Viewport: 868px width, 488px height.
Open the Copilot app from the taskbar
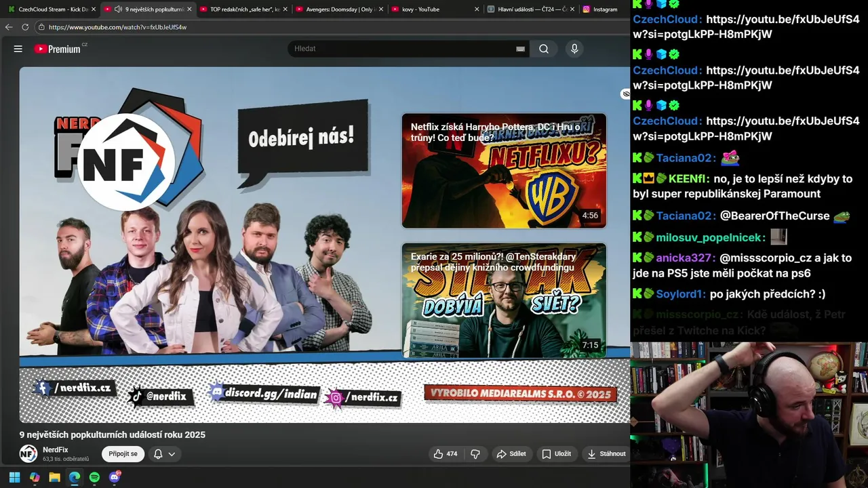(35, 477)
